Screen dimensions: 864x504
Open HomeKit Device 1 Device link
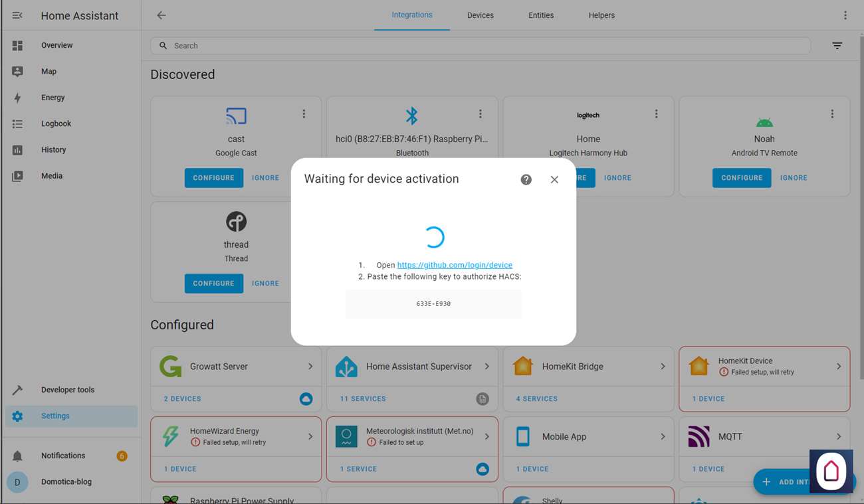pyautogui.click(x=708, y=399)
